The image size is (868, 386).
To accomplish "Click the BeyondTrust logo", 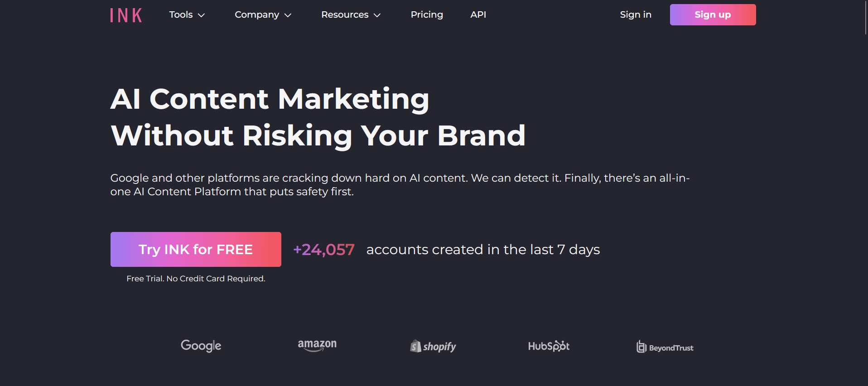I will [665, 347].
